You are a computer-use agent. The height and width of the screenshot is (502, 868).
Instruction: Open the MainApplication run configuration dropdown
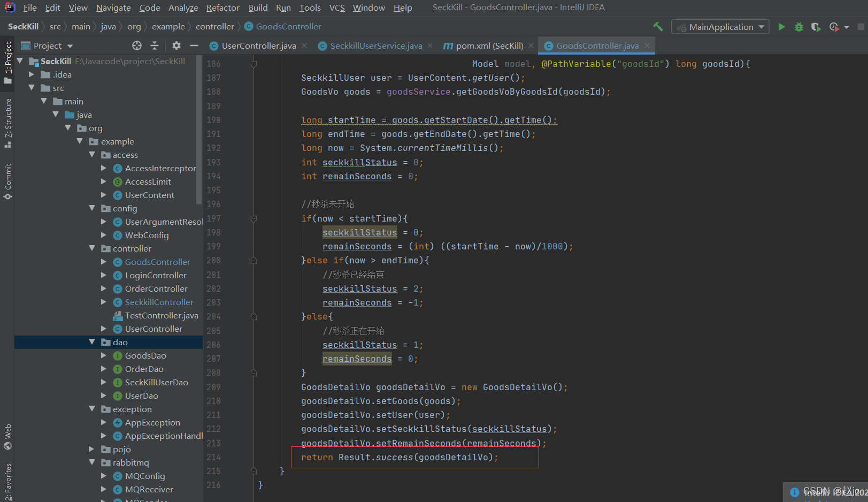coord(720,27)
